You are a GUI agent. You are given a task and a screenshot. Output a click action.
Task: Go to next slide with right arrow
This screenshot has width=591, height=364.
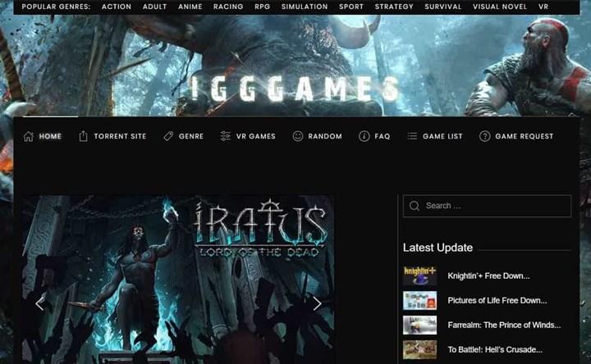click(317, 303)
